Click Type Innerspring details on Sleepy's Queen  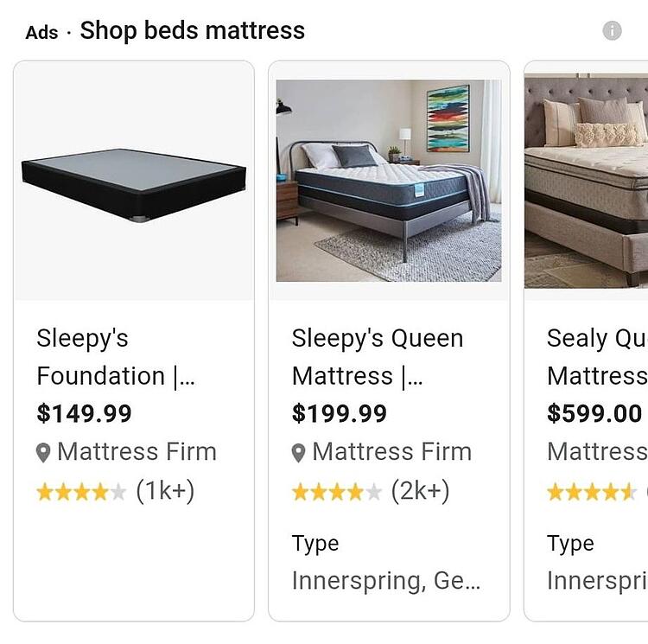384,564
